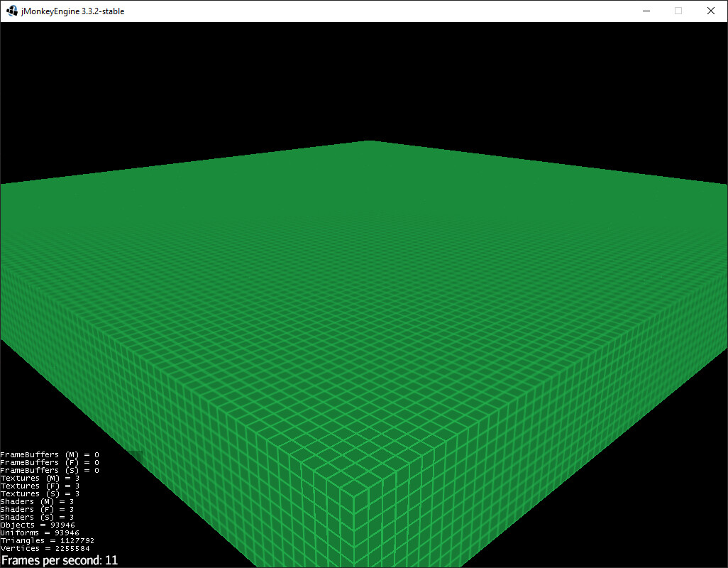Click the "Textures (M) = 3" stat line
The height and width of the screenshot is (568, 728).
tap(40, 478)
